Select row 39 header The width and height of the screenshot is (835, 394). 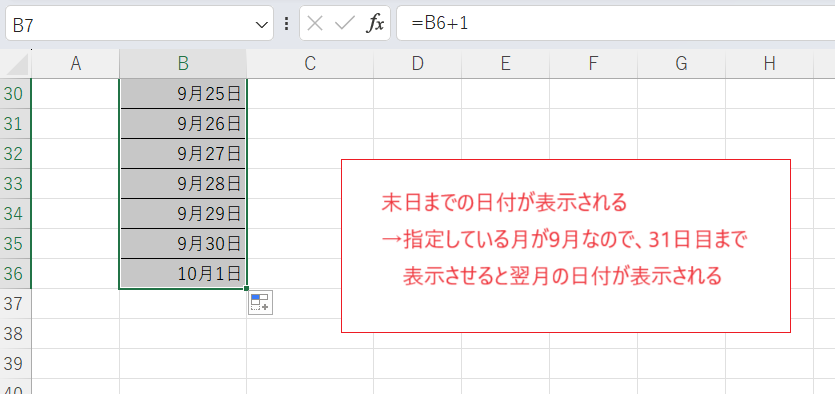click(x=15, y=364)
